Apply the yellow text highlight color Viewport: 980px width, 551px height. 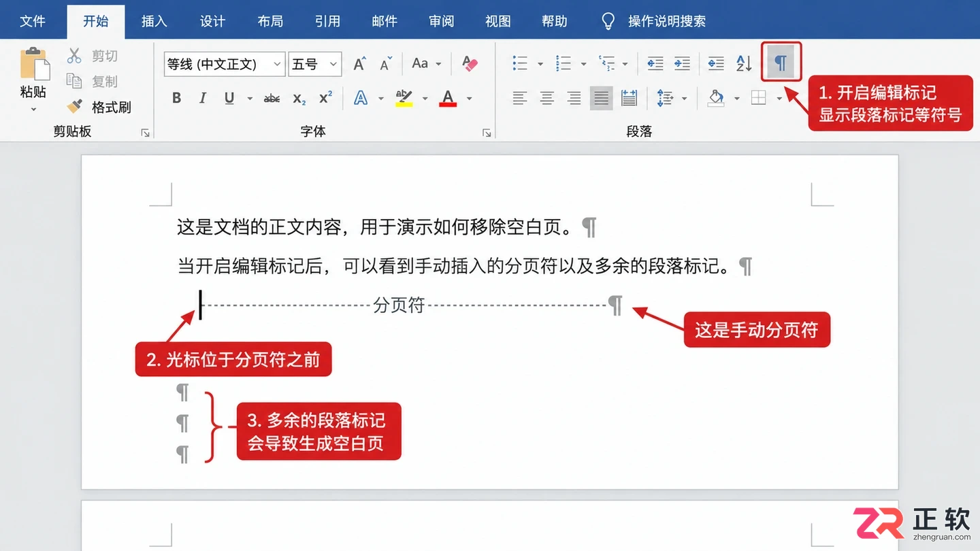[x=404, y=99]
